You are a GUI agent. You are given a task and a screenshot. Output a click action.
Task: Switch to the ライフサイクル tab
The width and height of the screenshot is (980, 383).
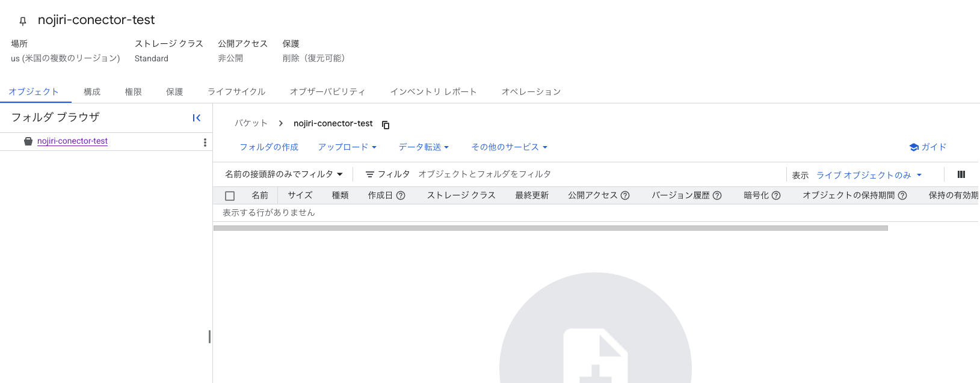point(236,92)
